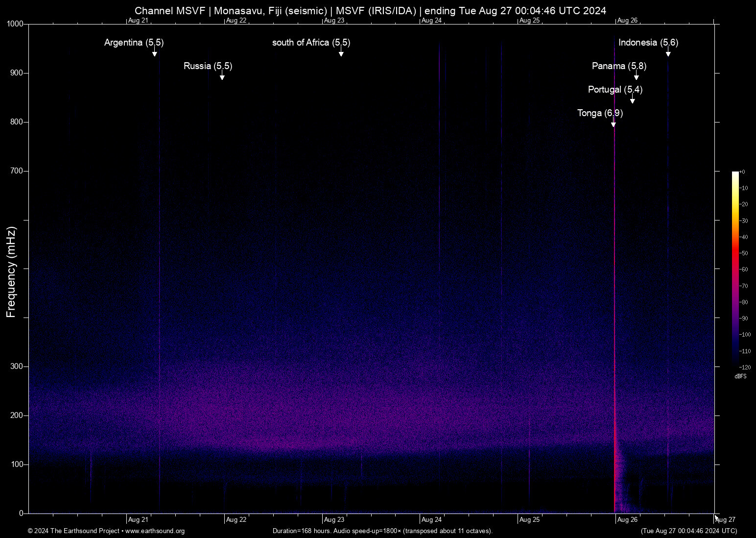The image size is (756, 538).
Task: Select the Indonesia (5.6) earthquake label
Action: point(648,43)
